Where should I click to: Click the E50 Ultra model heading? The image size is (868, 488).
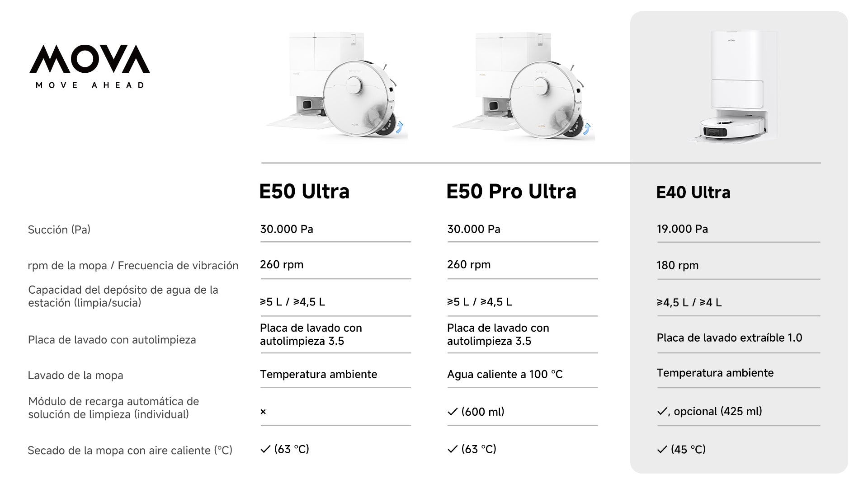[304, 191]
